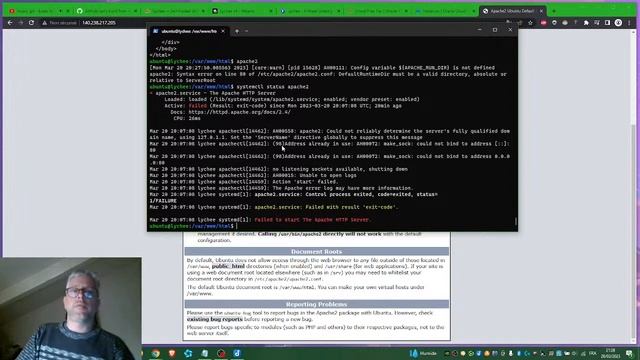This screenshot has width=640, height=360.
Task: Click httpd.apache.org docs URL in terminal
Action: coord(239,112)
